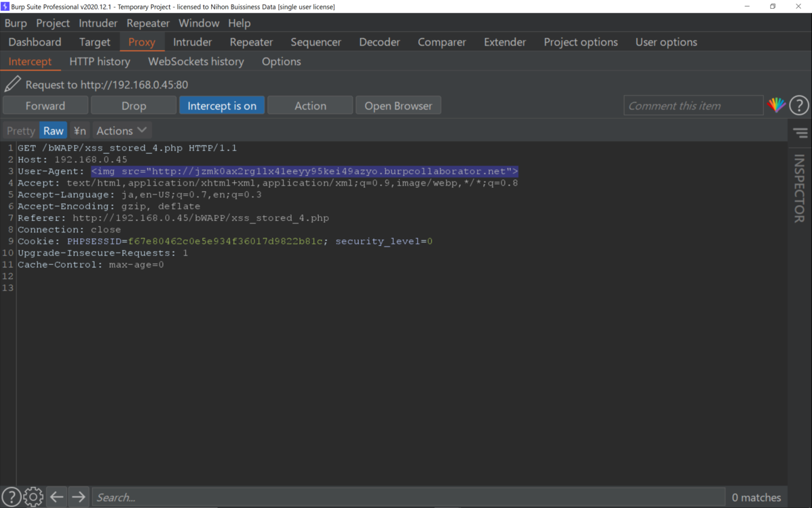Click the 0 matches search result label
This screenshot has width=812, height=508.
tap(757, 497)
